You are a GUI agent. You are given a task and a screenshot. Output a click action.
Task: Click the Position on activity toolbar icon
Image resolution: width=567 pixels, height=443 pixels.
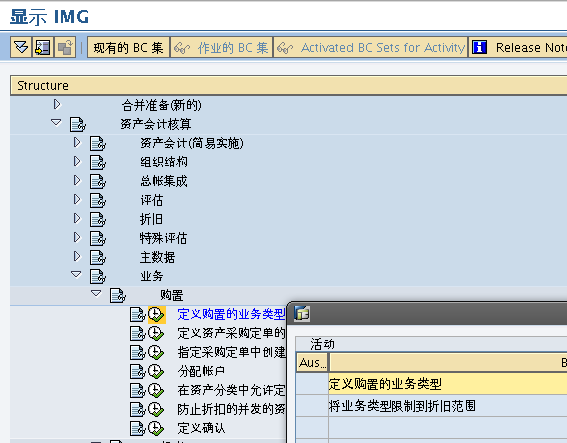pos(43,47)
